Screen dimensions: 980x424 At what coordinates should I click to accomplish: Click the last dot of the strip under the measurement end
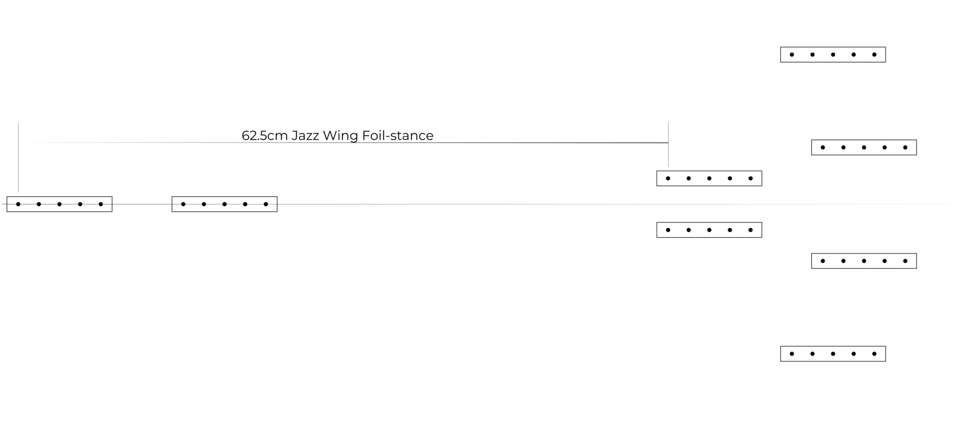tap(750, 179)
